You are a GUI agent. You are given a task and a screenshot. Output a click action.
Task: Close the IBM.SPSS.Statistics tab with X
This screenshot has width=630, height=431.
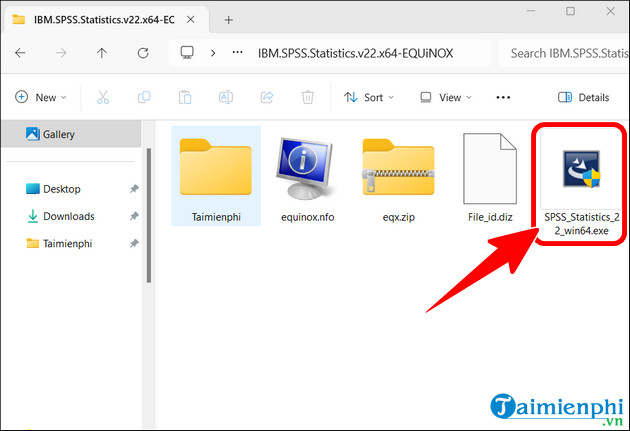click(191, 19)
